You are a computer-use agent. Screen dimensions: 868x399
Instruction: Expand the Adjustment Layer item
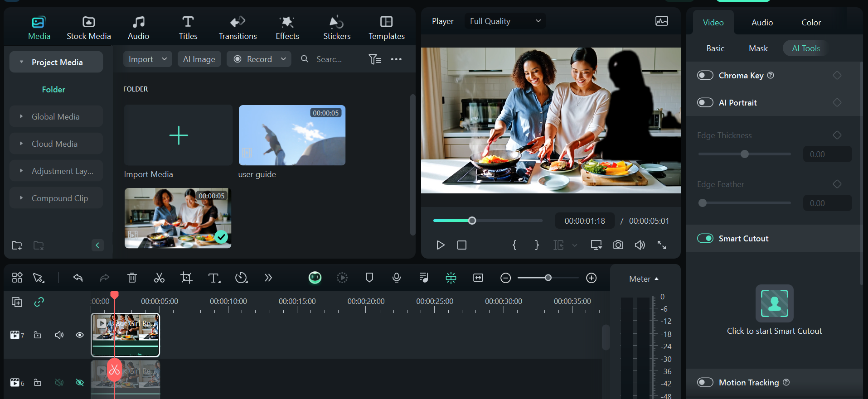(21, 171)
